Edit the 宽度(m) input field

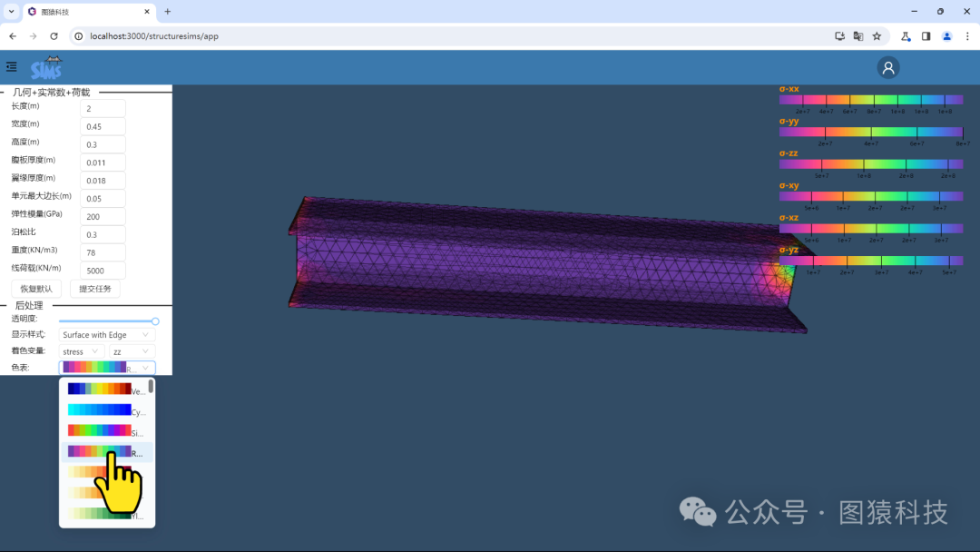pos(103,126)
